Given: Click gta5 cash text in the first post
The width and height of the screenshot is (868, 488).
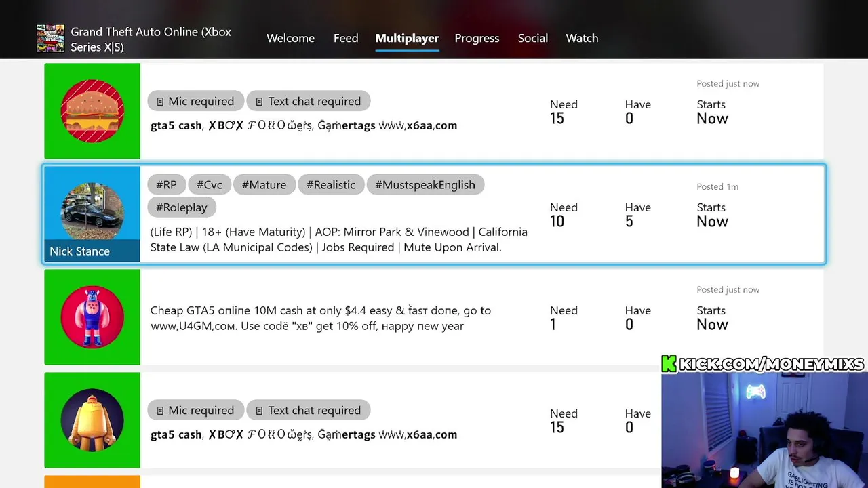Looking at the screenshot, I should click(x=304, y=125).
